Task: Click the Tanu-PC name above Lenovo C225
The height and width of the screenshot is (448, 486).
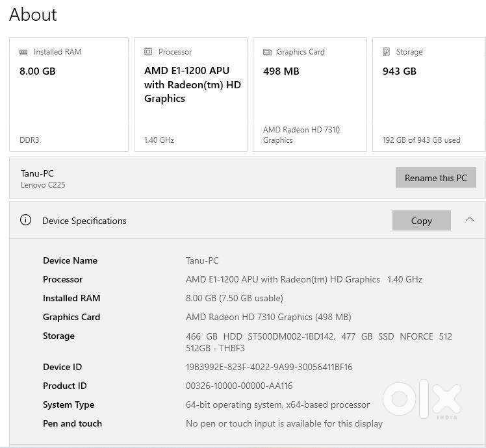Action: click(x=37, y=173)
